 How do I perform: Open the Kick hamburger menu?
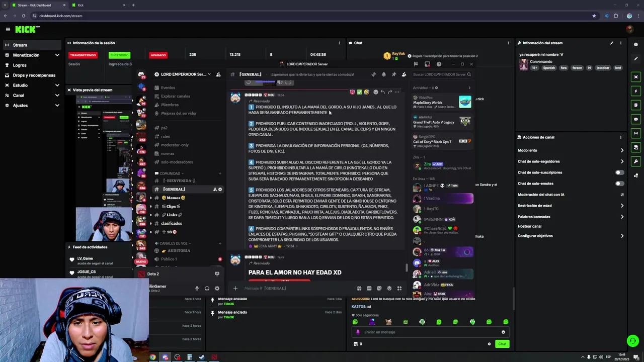(8, 30)
